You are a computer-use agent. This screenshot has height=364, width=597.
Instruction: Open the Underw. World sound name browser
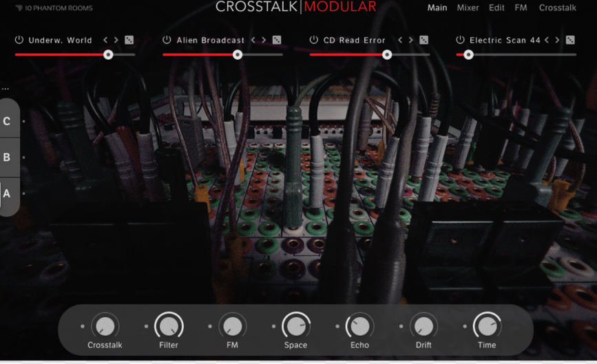pos(60,41)
